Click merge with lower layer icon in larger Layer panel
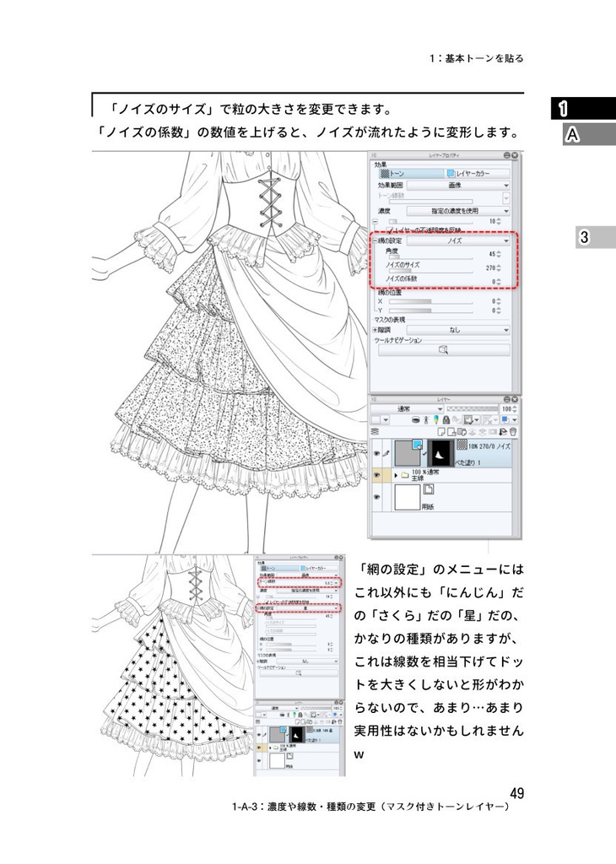 pyautogui.click(x=483, y=431)
